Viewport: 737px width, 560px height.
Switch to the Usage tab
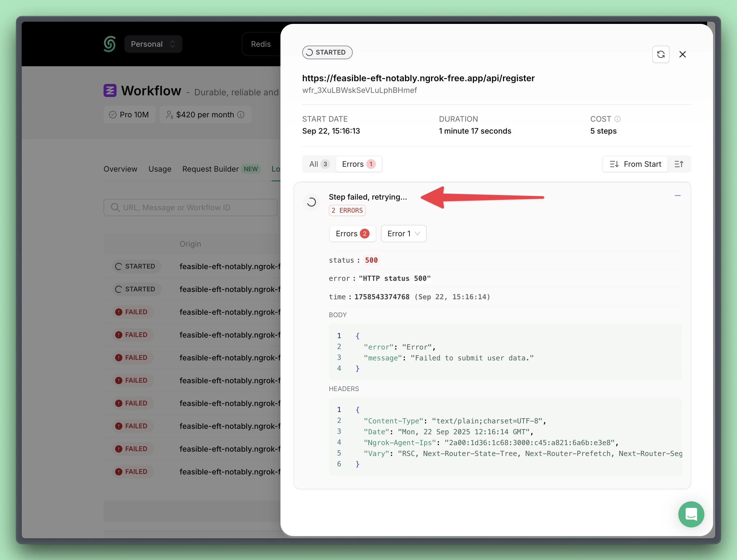160,169
